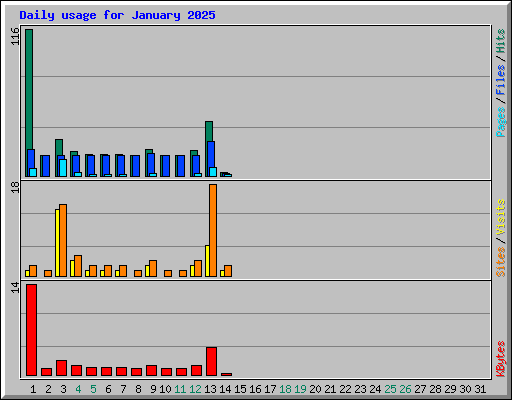Click the yellow 'Visits' legend label
The width and height of the screenshot is (512, 400).
[501, 217]
